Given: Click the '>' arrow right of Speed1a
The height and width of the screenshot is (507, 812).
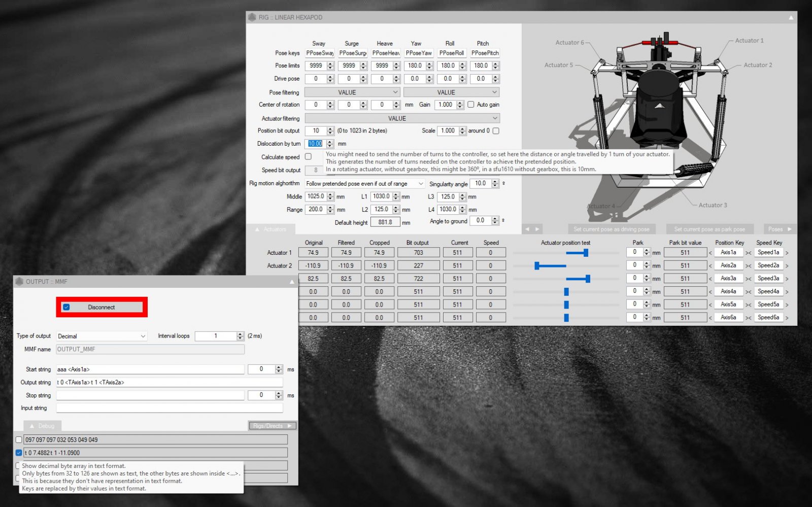Looking at the screenshot, I should click(x=787, y=253).
